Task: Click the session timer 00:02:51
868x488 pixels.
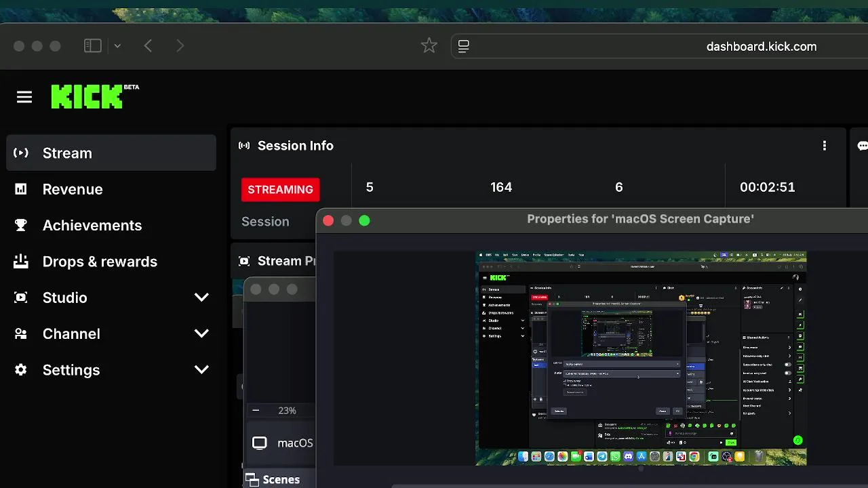Action: (x=767, y=187)
